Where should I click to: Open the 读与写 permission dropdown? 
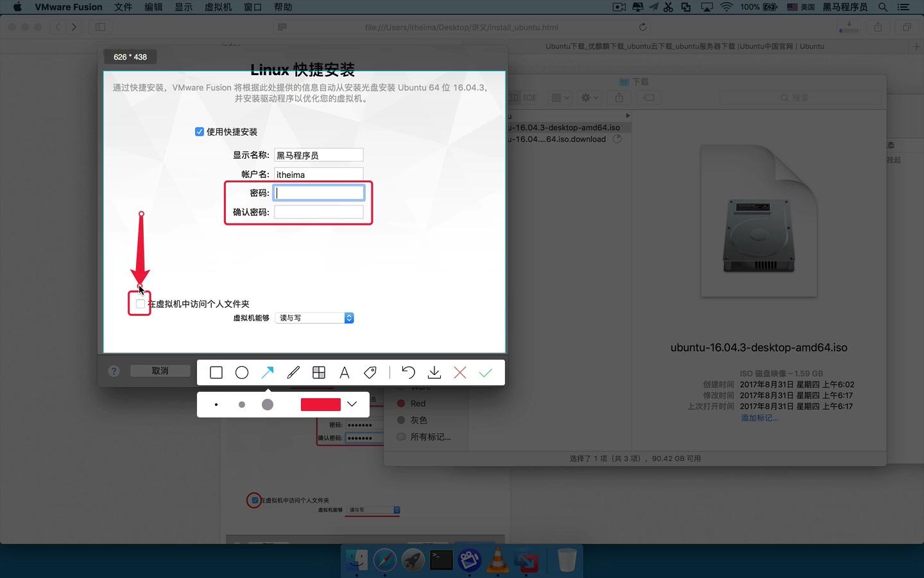coord(314,318)
